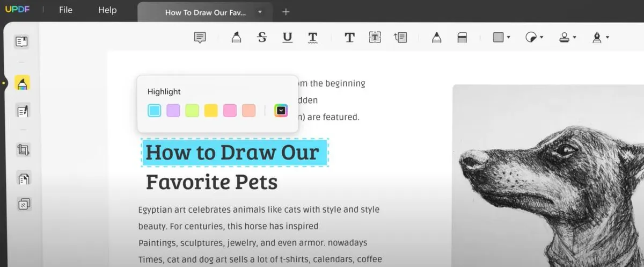The height and width of the screenshot is (267, 644).
Task: Select the sticky note comment tool
Action: [200, 38]
